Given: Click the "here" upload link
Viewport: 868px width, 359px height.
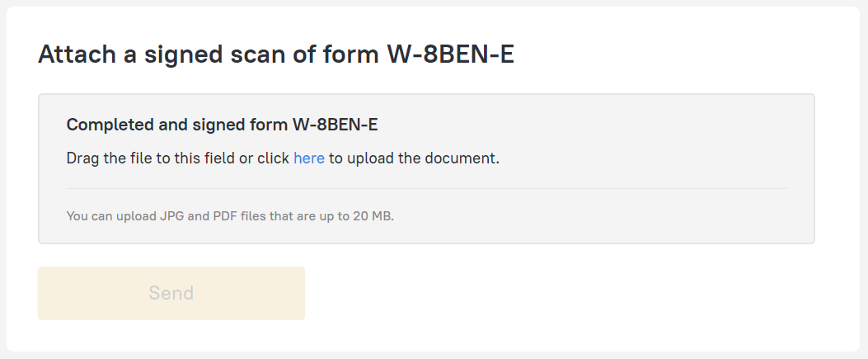Looking at the screenshot, I should pos(308,158).
